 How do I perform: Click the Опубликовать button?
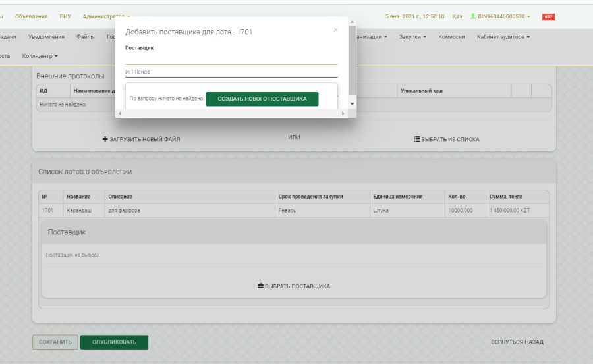pos(114,342)
